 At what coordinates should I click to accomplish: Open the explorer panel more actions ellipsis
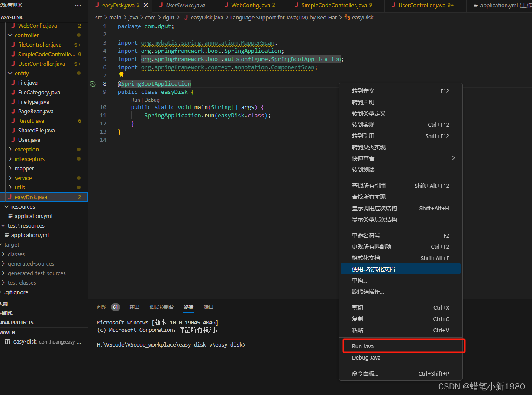pos(78,5)
